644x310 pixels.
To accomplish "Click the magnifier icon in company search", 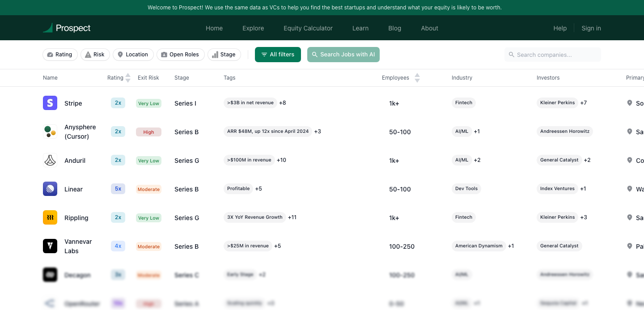I will [512, 55].
